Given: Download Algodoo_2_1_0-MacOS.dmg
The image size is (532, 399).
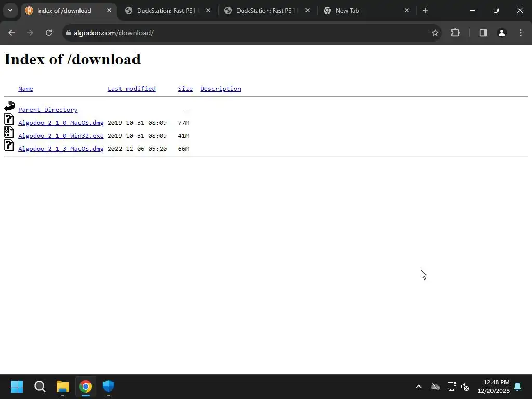Looking at the screenshot, I should 61,123.
